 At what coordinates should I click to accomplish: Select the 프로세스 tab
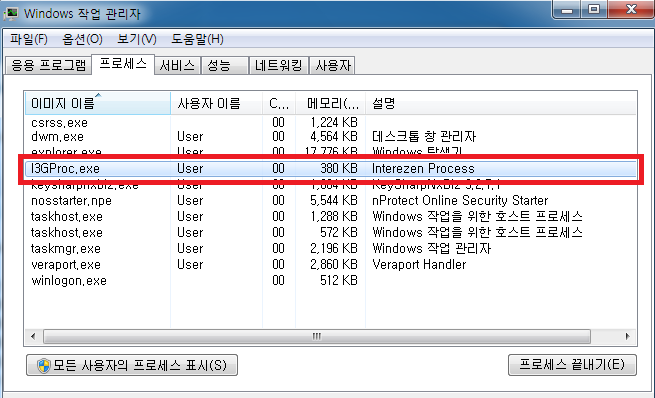tap(123, 64)
